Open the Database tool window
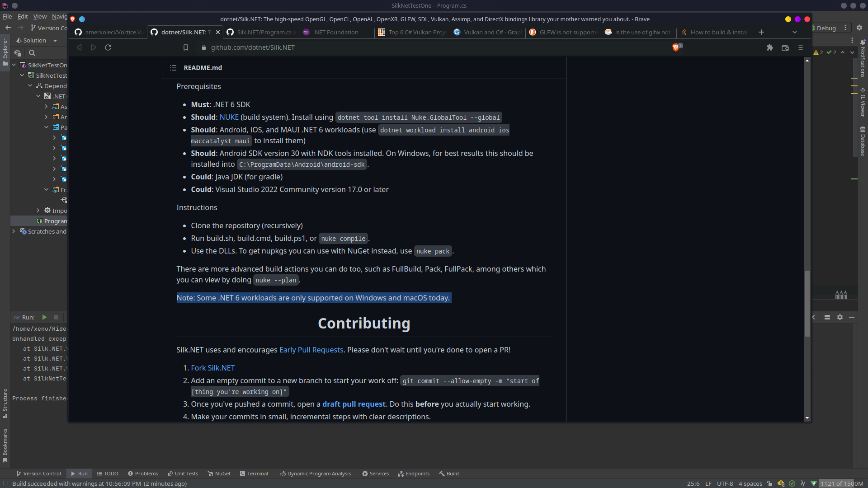The width and height of the screenshot is (868, 488). tap(863, 142)
